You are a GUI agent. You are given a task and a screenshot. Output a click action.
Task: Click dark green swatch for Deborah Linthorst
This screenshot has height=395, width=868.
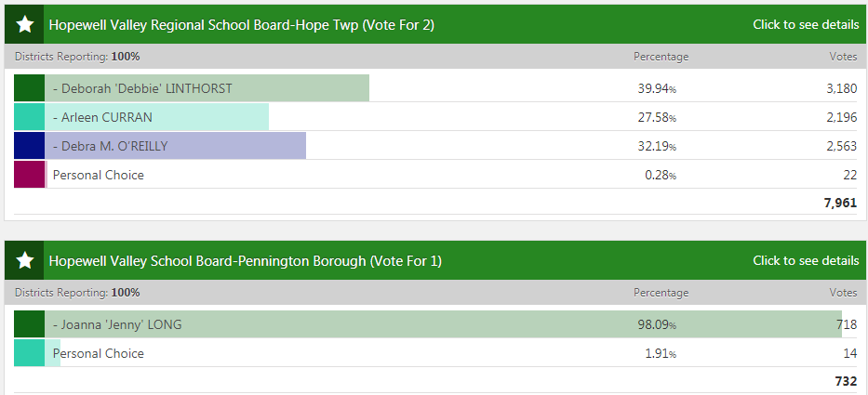click(30, 88)
